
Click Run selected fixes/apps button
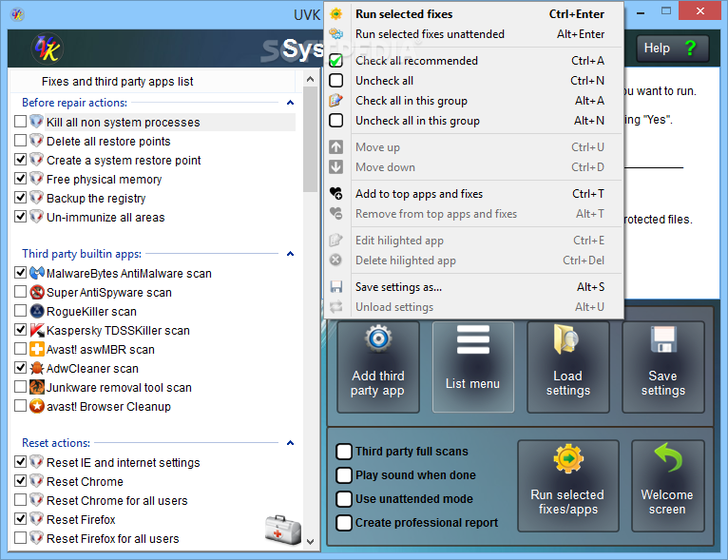pos(567,486)
